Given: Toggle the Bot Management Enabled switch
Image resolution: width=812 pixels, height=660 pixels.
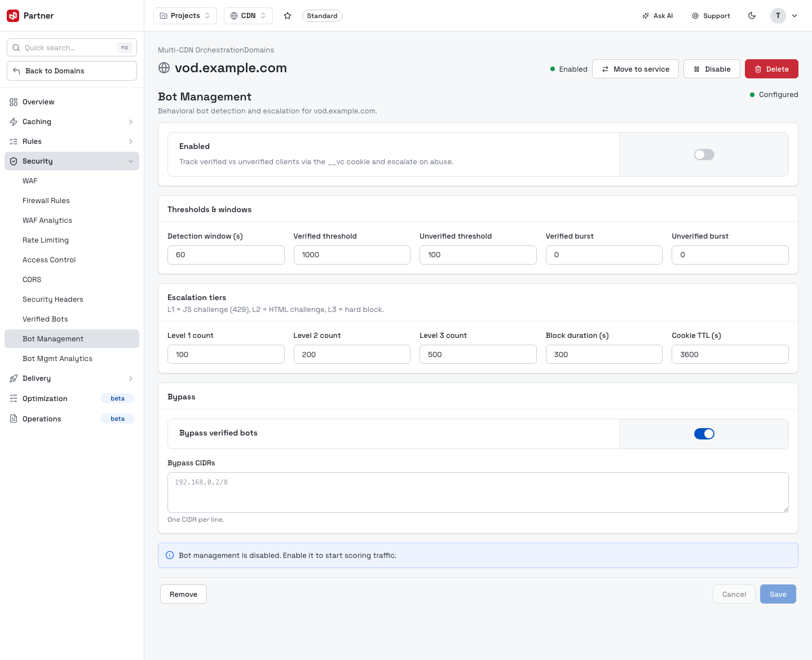Looking at the screenshot, I should click(704, 155).
